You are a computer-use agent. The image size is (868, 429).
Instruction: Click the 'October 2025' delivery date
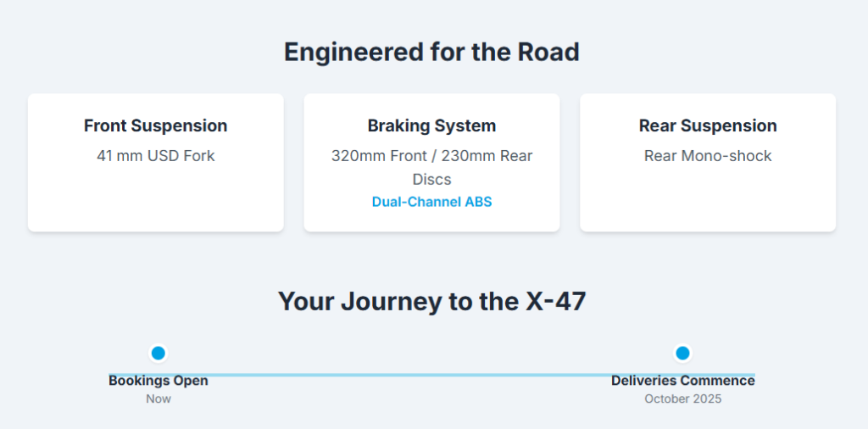coord(682,398)
